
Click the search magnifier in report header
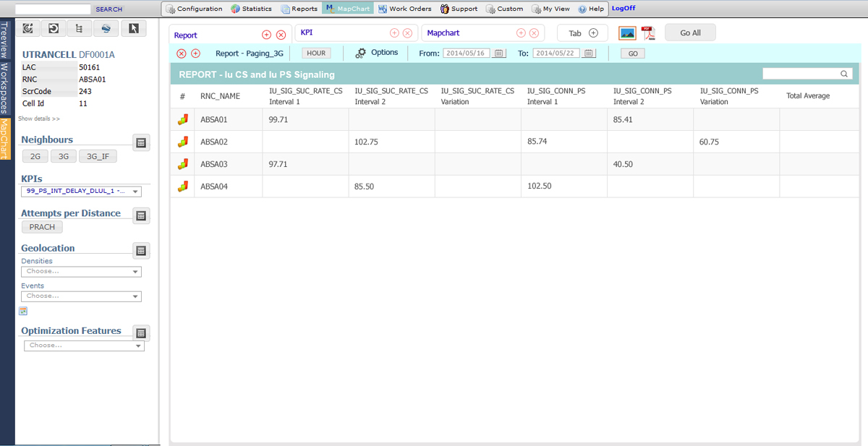843,74
